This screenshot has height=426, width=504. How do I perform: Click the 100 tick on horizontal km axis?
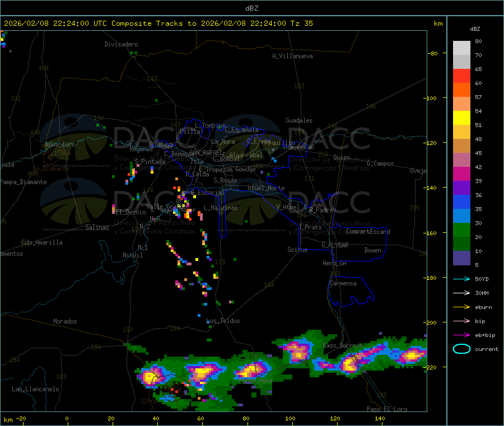point(290,419)
